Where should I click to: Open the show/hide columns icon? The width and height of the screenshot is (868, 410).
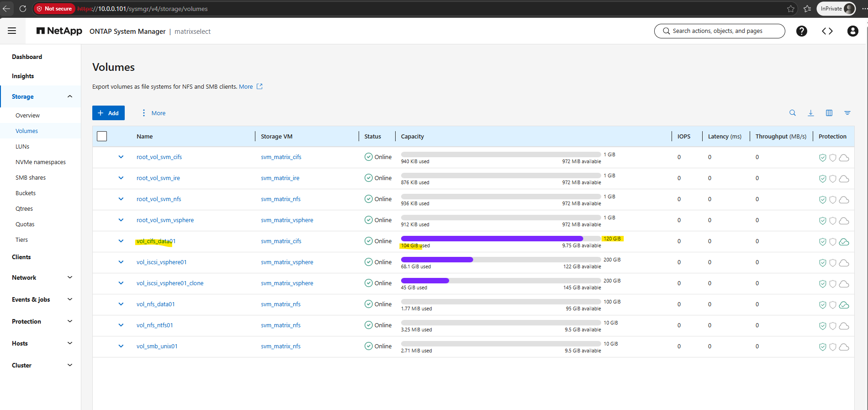pos(829,113)
